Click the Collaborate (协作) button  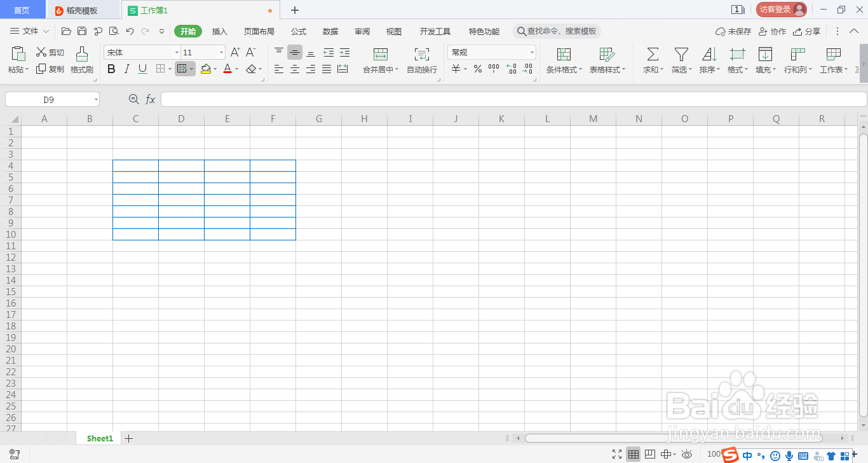(772, 31)
